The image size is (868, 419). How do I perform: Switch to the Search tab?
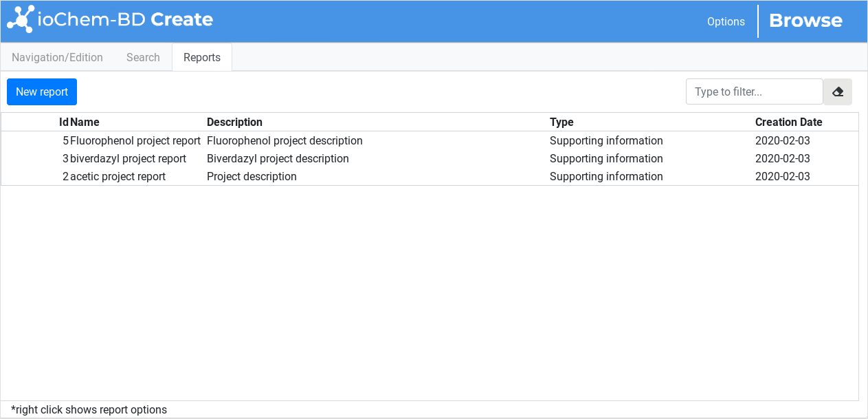click(143, 57)
